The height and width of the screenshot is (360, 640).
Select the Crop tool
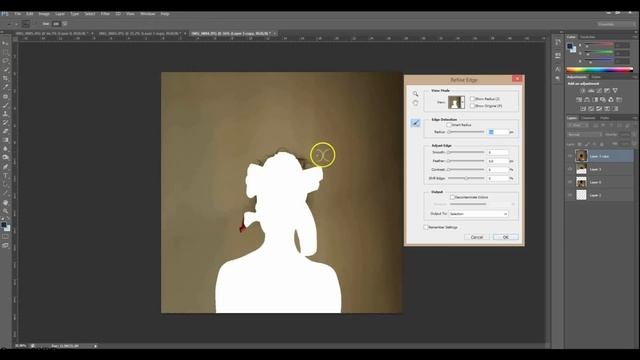[5, 78]
